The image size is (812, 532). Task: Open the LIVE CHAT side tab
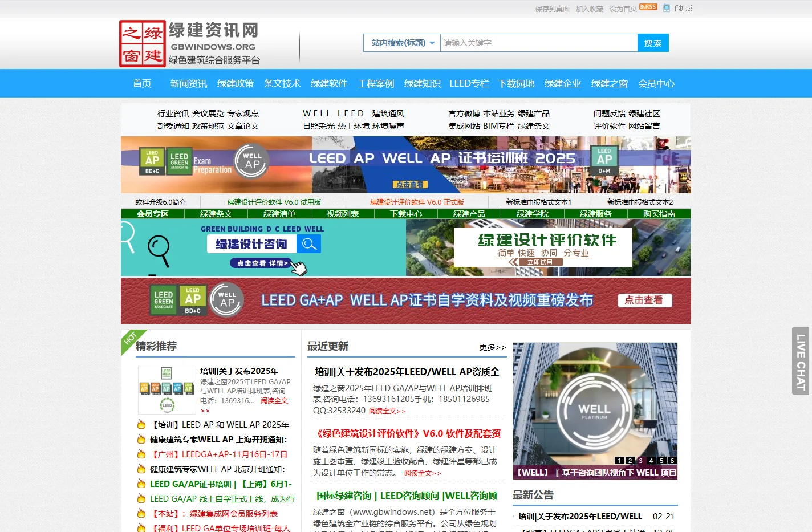click(x=801, y=361)
